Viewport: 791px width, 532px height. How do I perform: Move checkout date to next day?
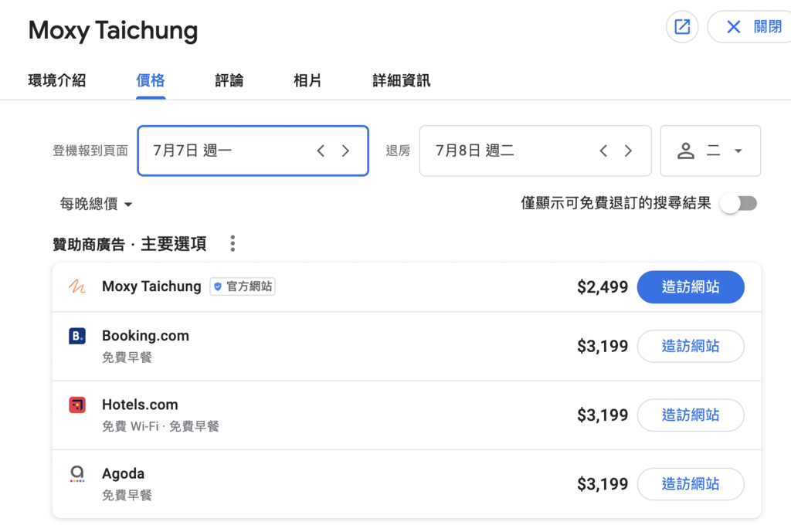pos(628,151)
